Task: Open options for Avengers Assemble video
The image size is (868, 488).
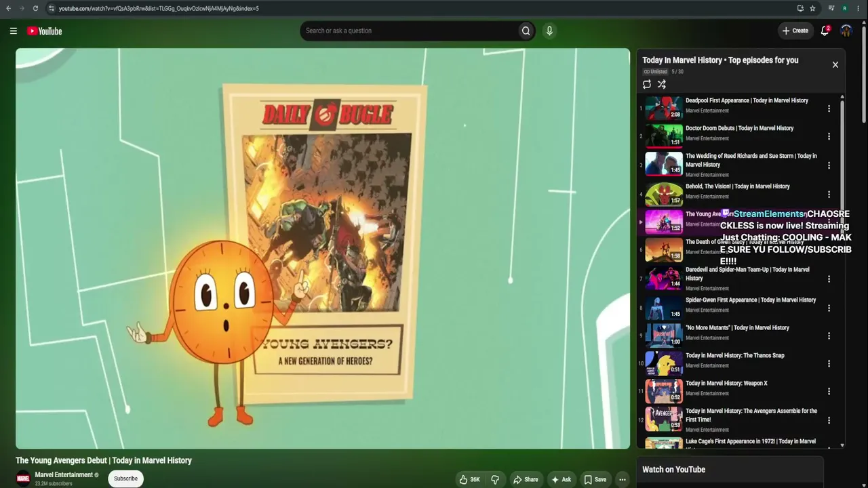Action: coord(829,420)
